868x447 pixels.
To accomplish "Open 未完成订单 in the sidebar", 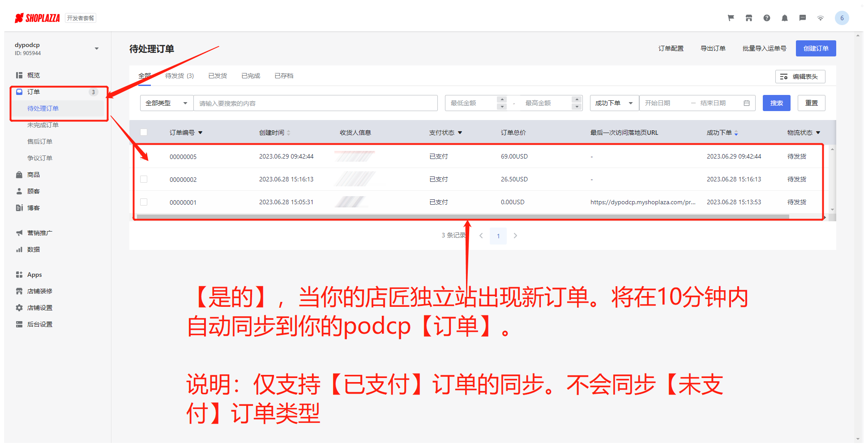I will pos(43,125).
